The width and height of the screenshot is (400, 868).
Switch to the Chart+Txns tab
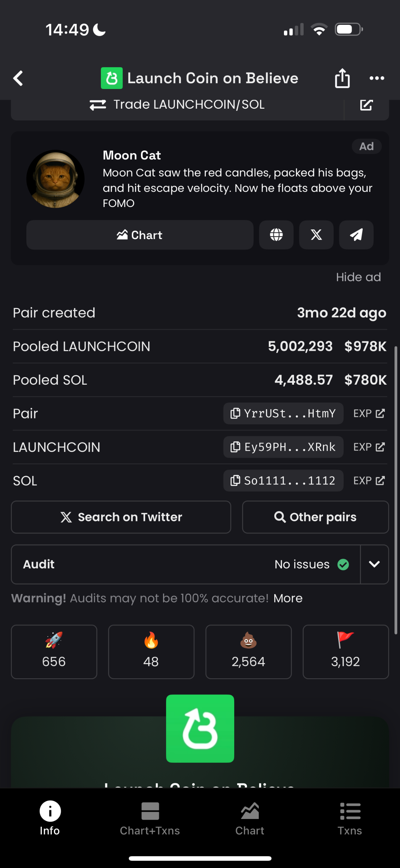150,819
